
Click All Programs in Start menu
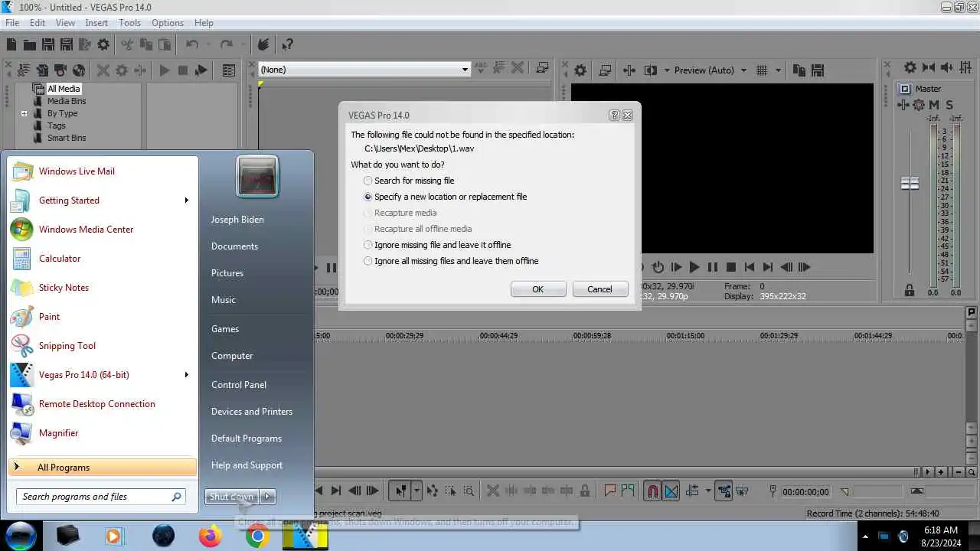pyautogui.click(x=103, y=468)
